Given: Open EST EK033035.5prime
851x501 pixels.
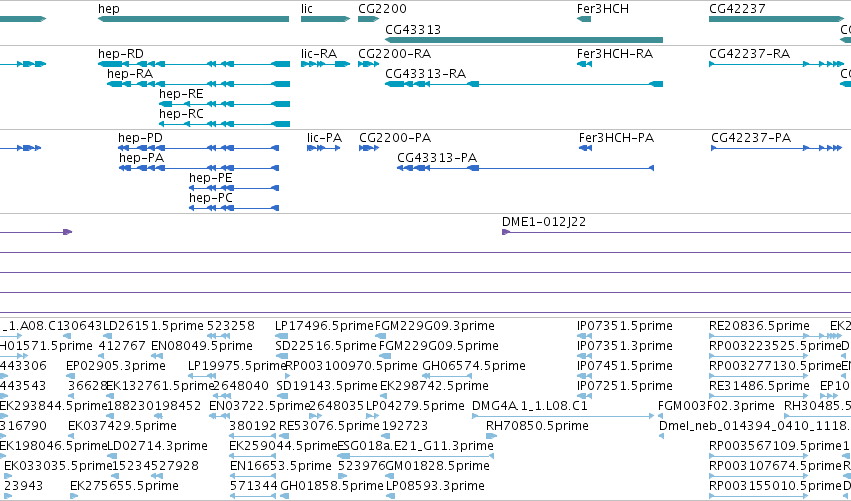Looking at the screenshot, I should tap(58, 466).
